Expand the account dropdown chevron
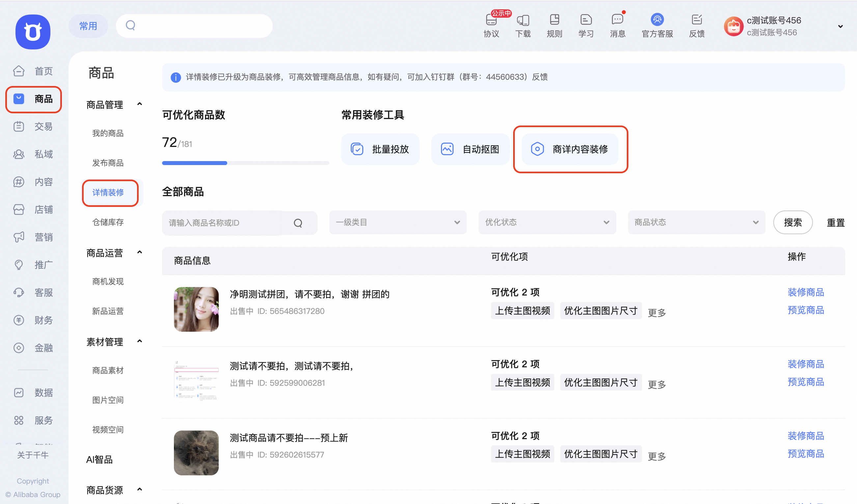Screen dimensions: 857x504 point(840,27)
